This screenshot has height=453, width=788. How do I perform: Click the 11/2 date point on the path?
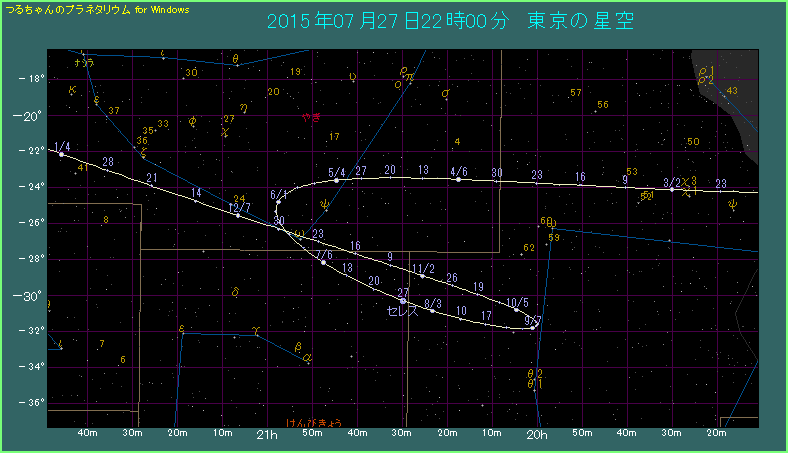[x=422, y=276]
